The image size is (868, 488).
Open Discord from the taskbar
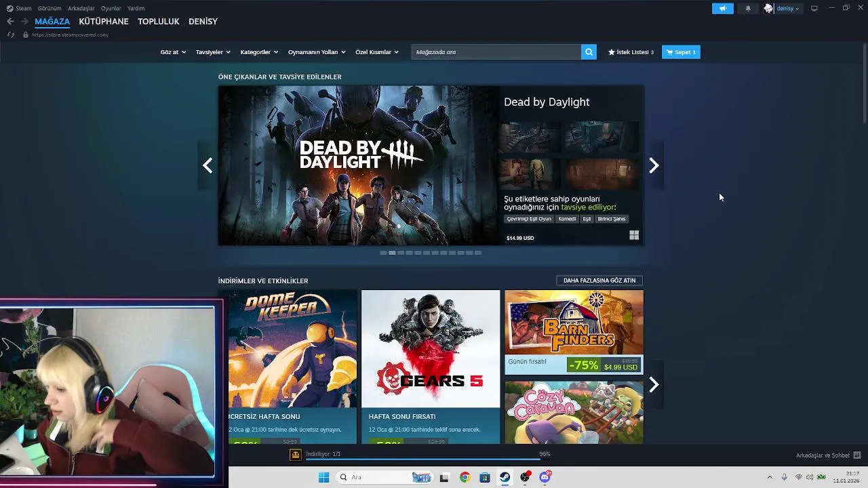[545, 477]
